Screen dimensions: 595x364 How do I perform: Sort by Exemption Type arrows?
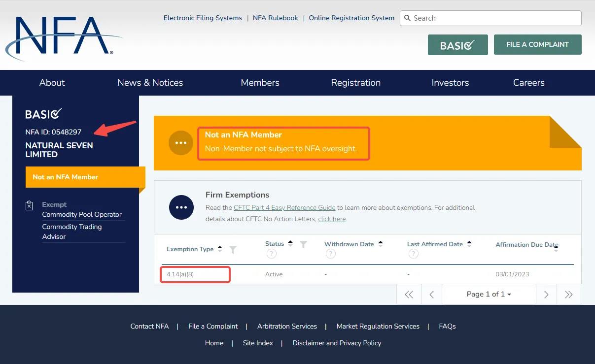(220, 249)
